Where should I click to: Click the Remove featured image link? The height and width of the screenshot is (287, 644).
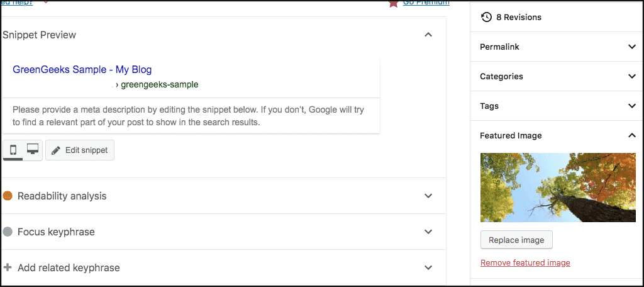click(525, 262)
